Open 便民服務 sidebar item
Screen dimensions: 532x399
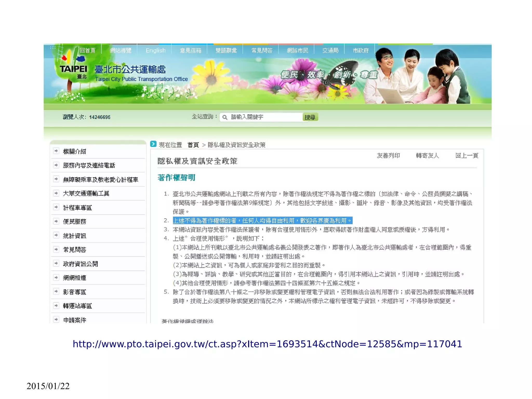74,221
